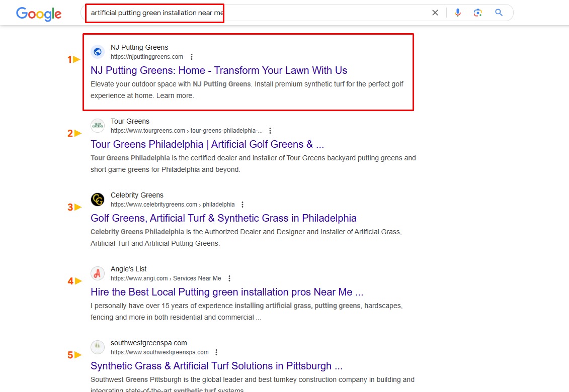This screenshot has width=569, height=392.
Task: Click the Google logo
Action: coord(39,14)
